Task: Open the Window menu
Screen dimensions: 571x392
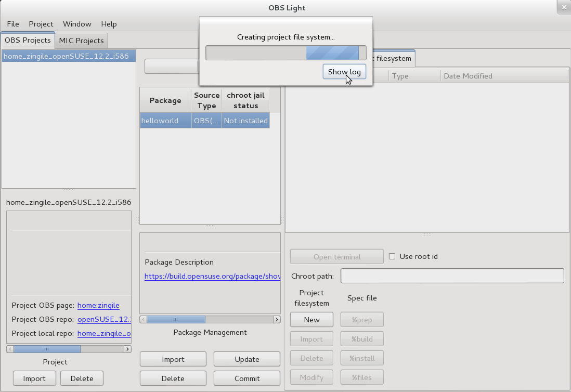Action: (77, 24)
